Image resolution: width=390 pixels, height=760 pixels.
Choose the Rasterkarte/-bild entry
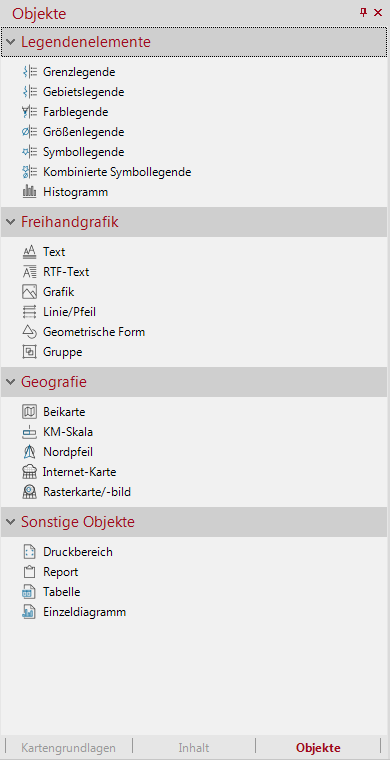[87, 492]
